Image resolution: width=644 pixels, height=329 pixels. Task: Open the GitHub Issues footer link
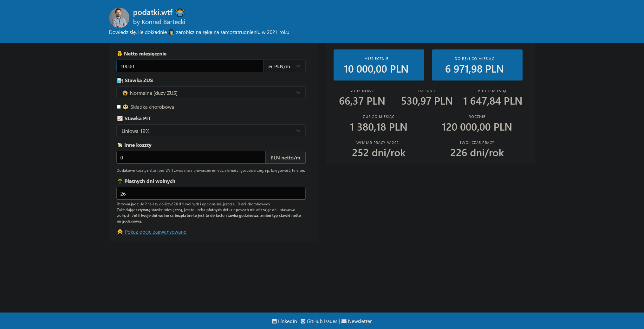click(322, 321)
